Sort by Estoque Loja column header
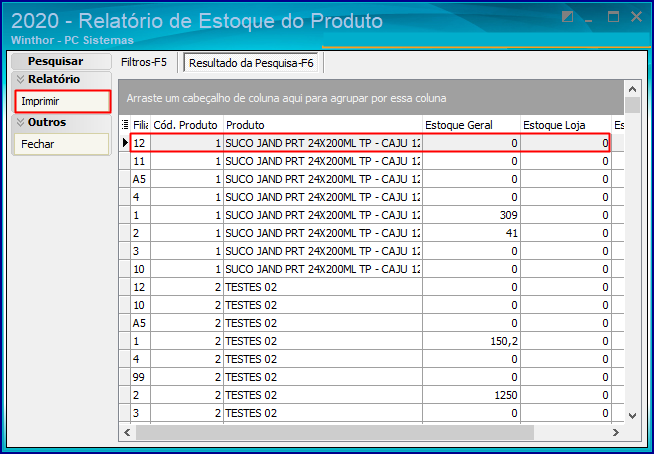 click(566, 125)
